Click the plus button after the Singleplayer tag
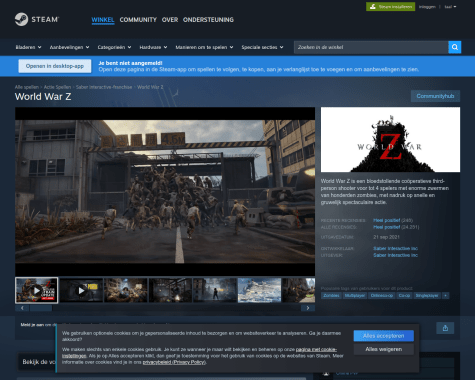 click(x=445, y=296)
